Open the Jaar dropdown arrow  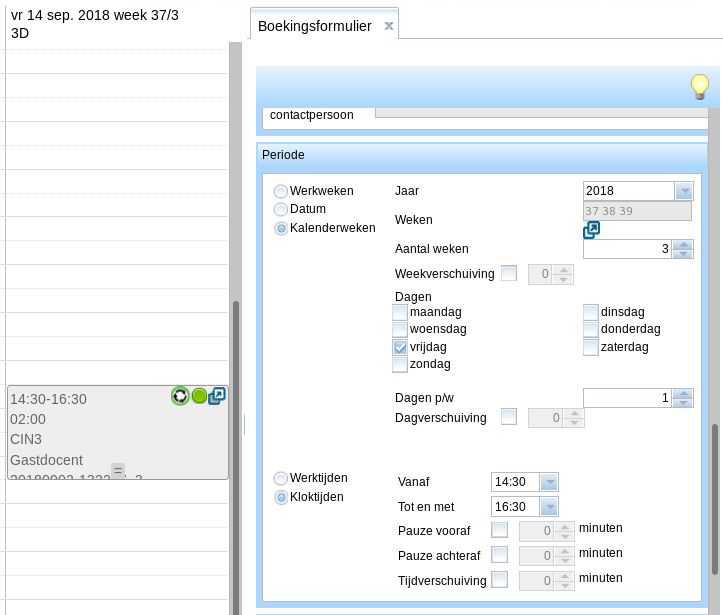pyautogui.click(x=684, y=191)
